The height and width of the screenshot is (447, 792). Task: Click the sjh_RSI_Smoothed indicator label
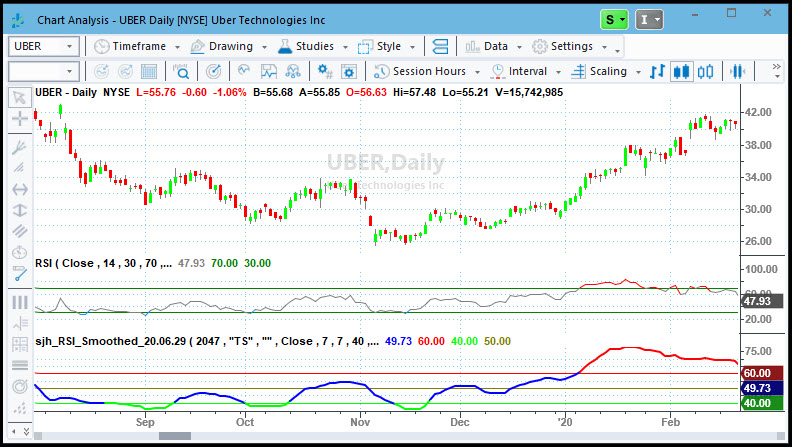[207, 341]
